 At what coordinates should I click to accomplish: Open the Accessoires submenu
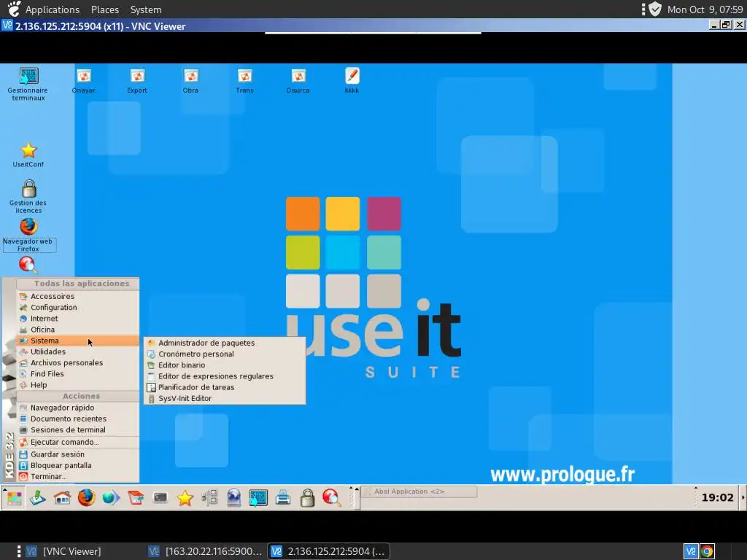(x=77, y=296)
